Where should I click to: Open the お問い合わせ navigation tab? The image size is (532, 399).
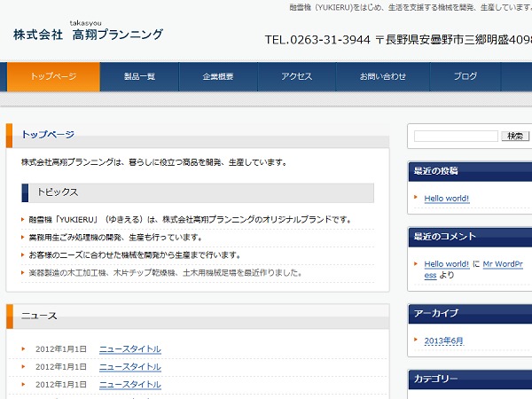click(383, 76)
